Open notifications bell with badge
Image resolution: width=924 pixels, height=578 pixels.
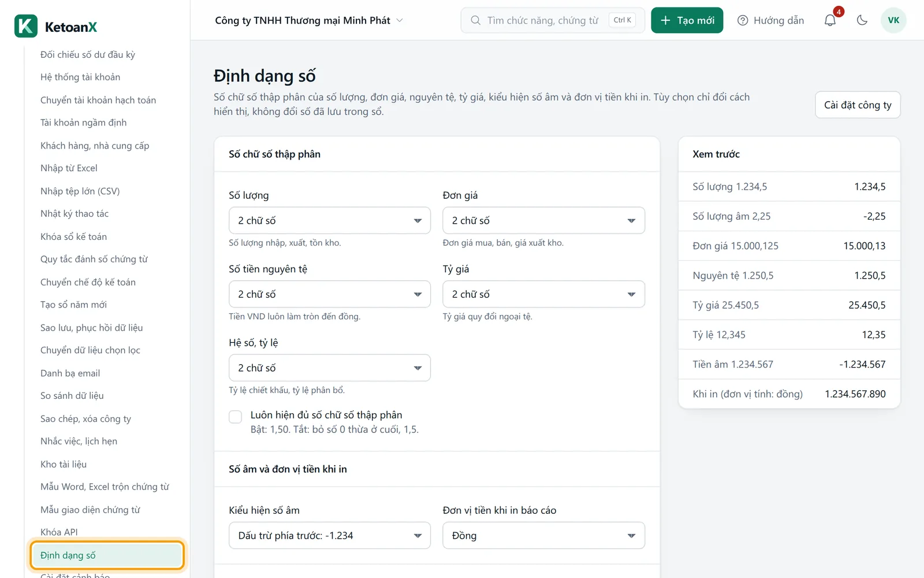pos(830,20)
